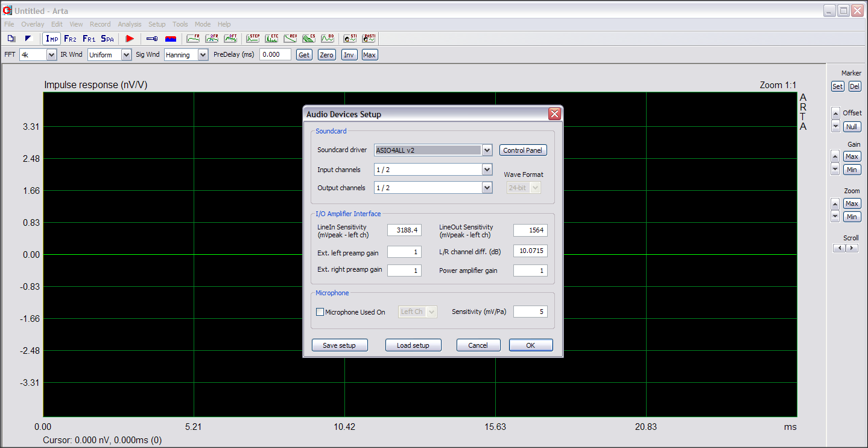Open the ETC energy-time curve icon
Screen dimensions: 868x448
click(271, 39)
